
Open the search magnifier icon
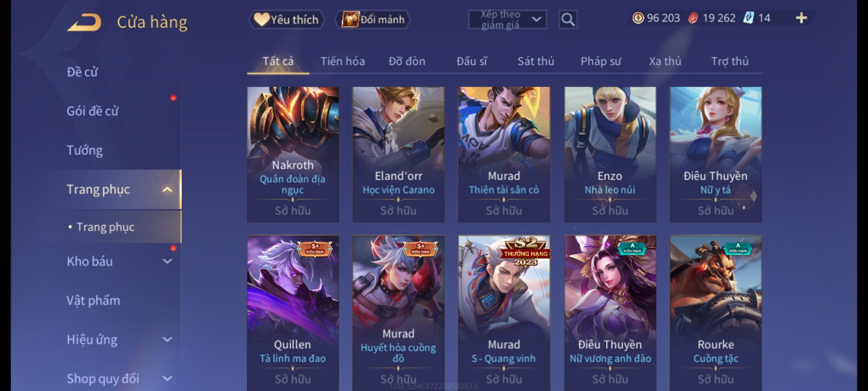click(568, 20)
